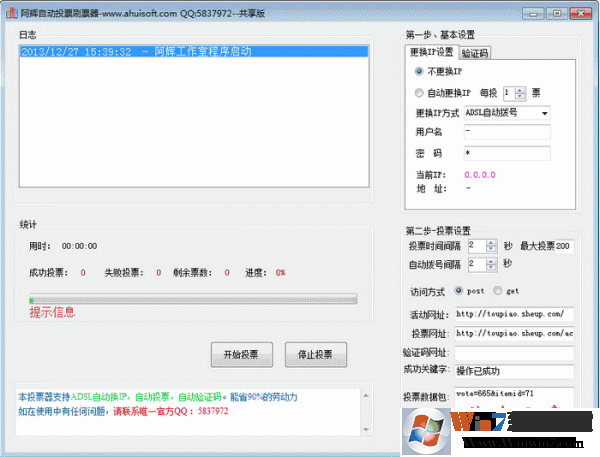This screenshot has width=600, height=457.
Task: Switch to the 验证码 tab
Action: pyautogui.click(x=474, y=52)
